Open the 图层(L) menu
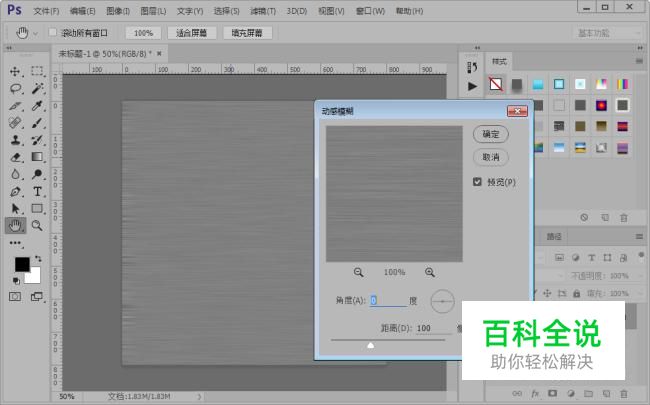Image resolution: width=650 pixels, height=405 pixels. click(153, 11)
